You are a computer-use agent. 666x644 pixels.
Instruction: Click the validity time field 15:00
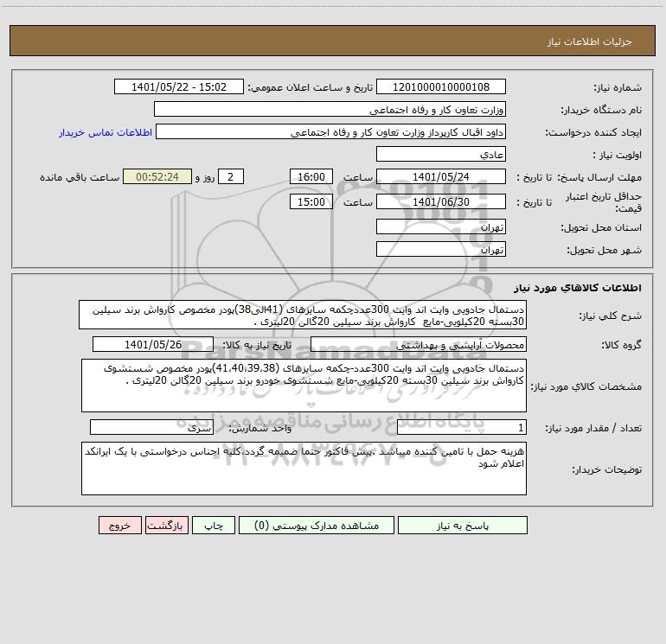[311, 201]
